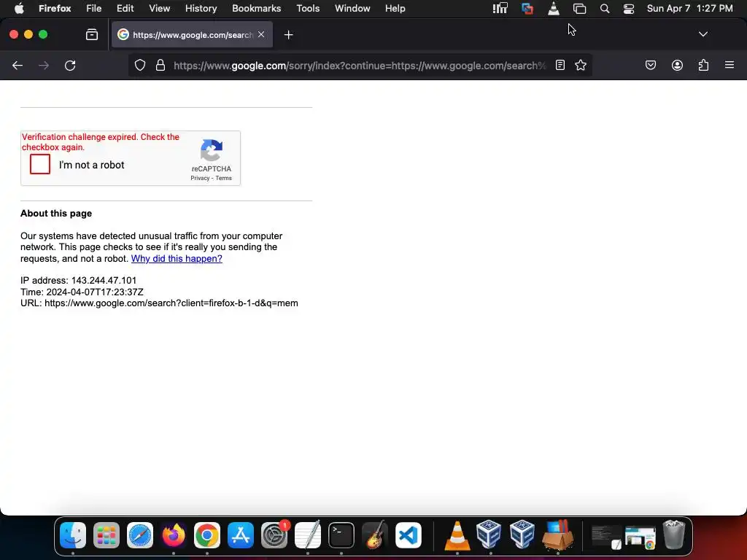The width and height of the screenshot is (747, 560).
Task: Open Spotlight search in menu bar
Action: (x=605, y=9)
